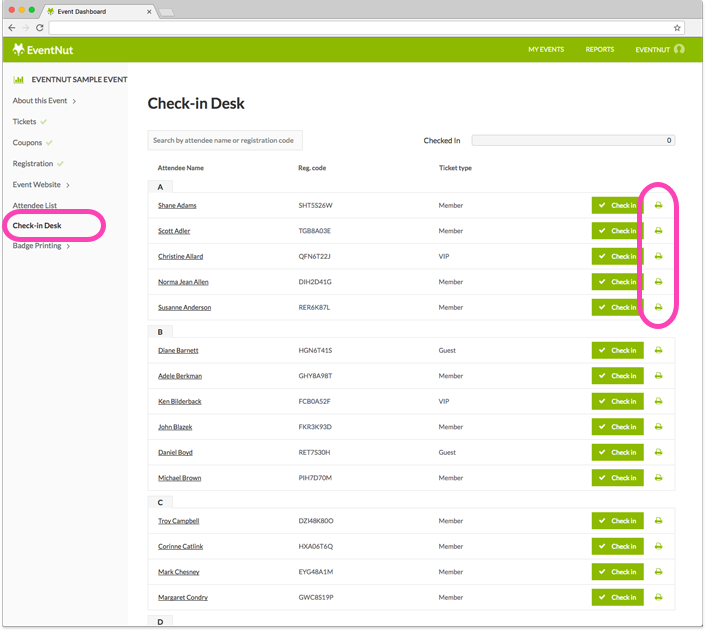Open EVENTNUT SAMPLE EVENT title

80,80
